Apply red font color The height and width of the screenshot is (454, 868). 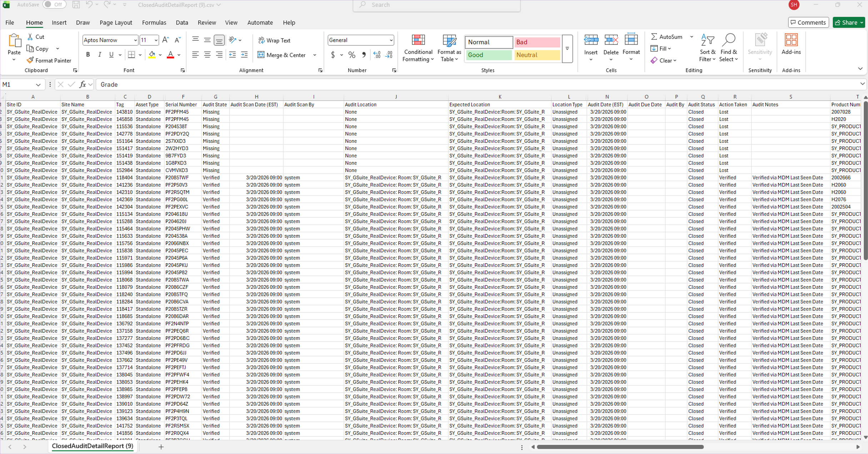170,55
